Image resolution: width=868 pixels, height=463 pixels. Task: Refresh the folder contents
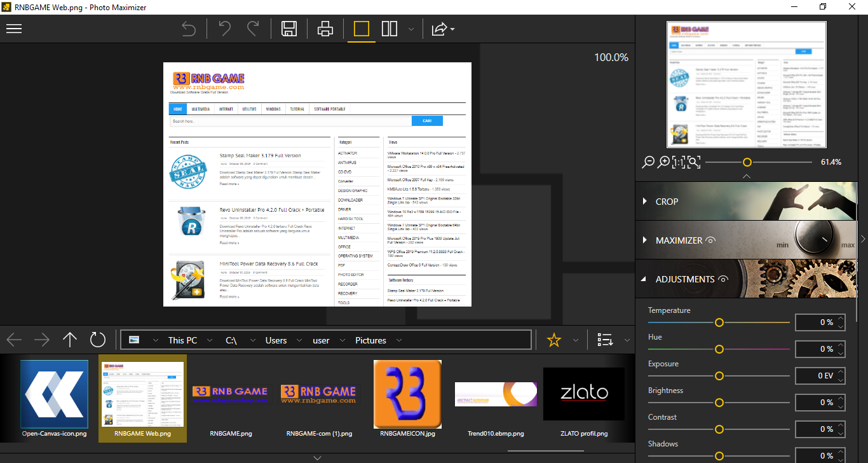(98, 340)
